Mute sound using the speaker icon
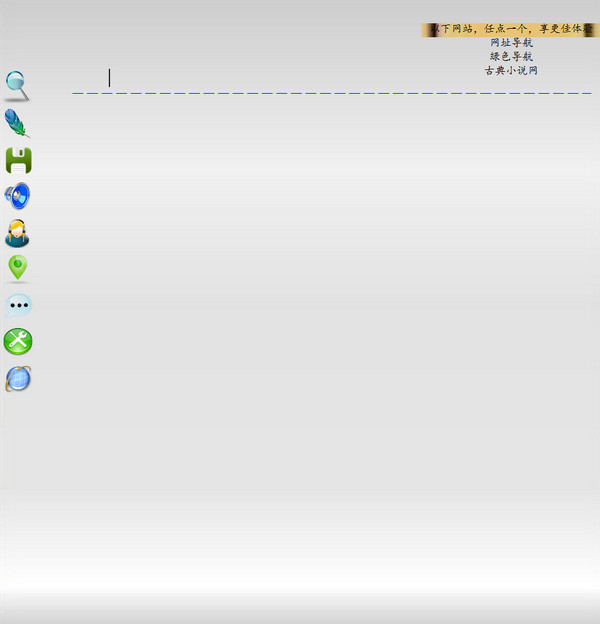 pyautogui.click(x=18, y=196)
